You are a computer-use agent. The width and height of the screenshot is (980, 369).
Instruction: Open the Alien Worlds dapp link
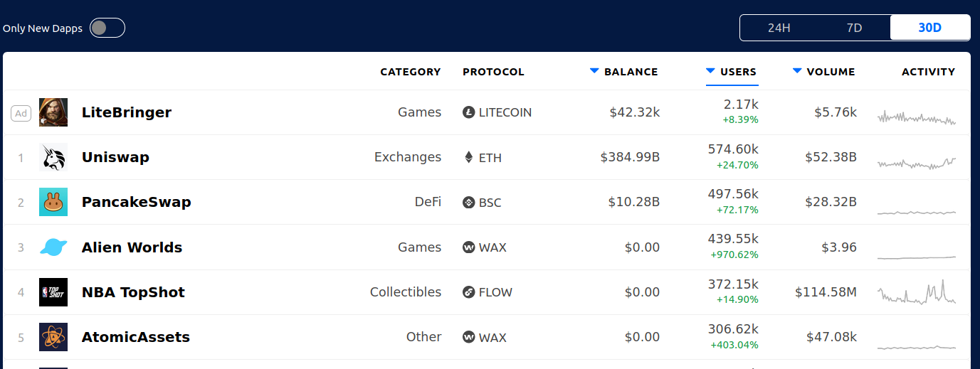[x=132, y=247]
